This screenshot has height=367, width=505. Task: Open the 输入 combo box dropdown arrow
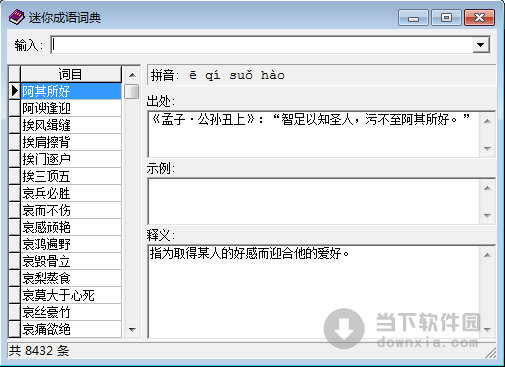coord(480,45)
